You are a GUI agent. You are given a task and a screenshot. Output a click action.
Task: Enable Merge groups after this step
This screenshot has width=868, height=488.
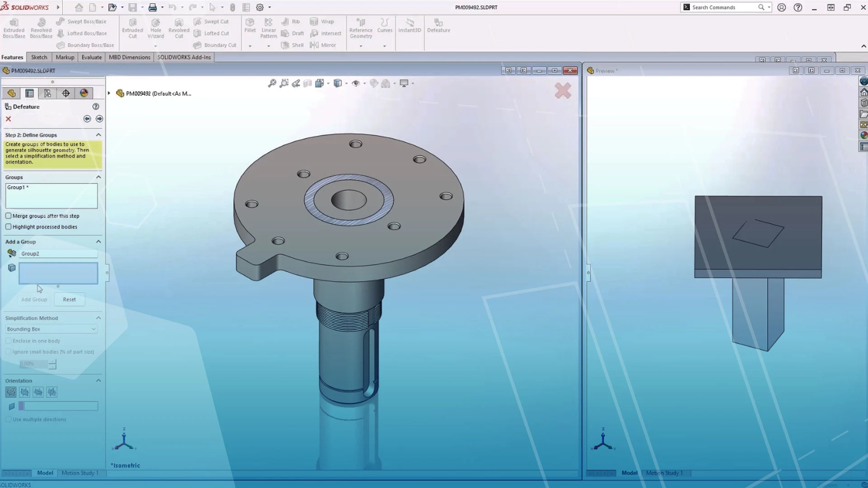pos(8,216)
